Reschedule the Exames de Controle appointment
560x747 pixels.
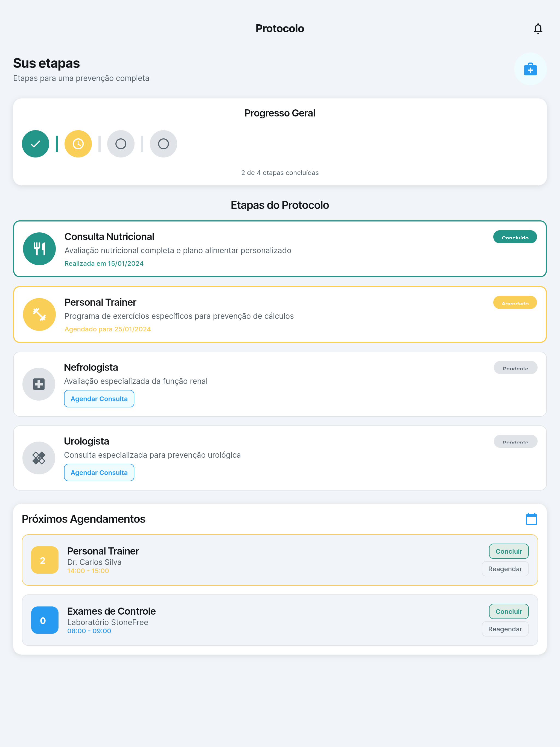tap(505, 629)
